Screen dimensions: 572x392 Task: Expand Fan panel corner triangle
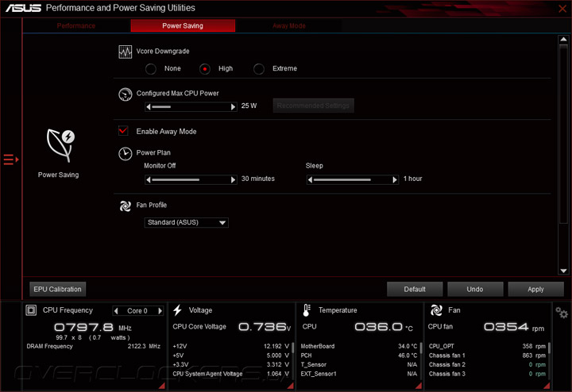click(547, 386)
